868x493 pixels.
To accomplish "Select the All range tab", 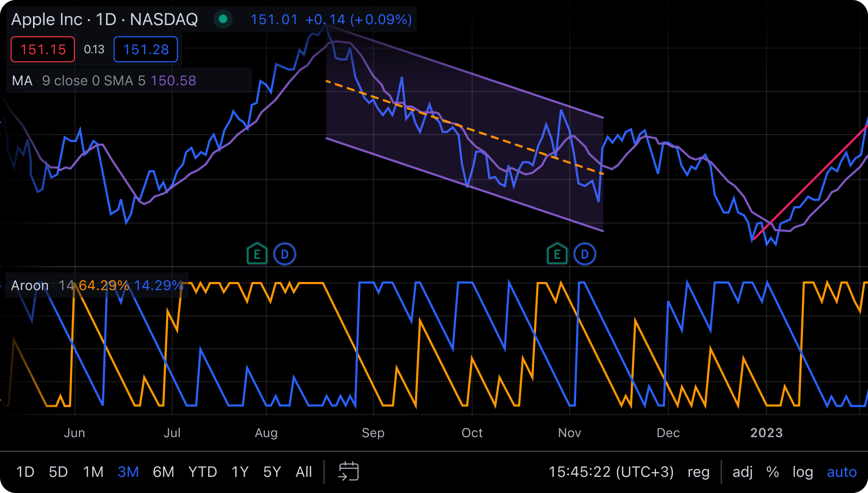I will [x=304, y=472].
